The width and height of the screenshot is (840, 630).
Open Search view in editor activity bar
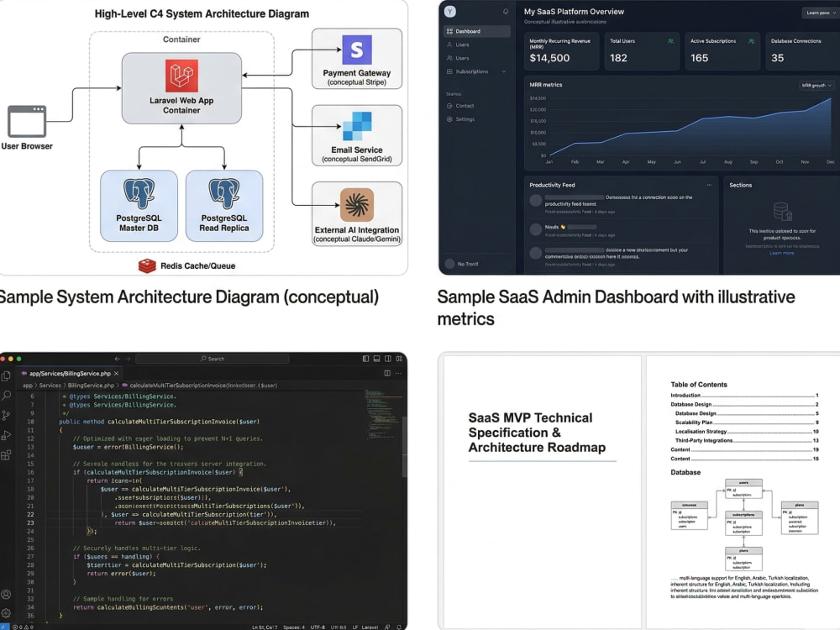pos(7,396)
